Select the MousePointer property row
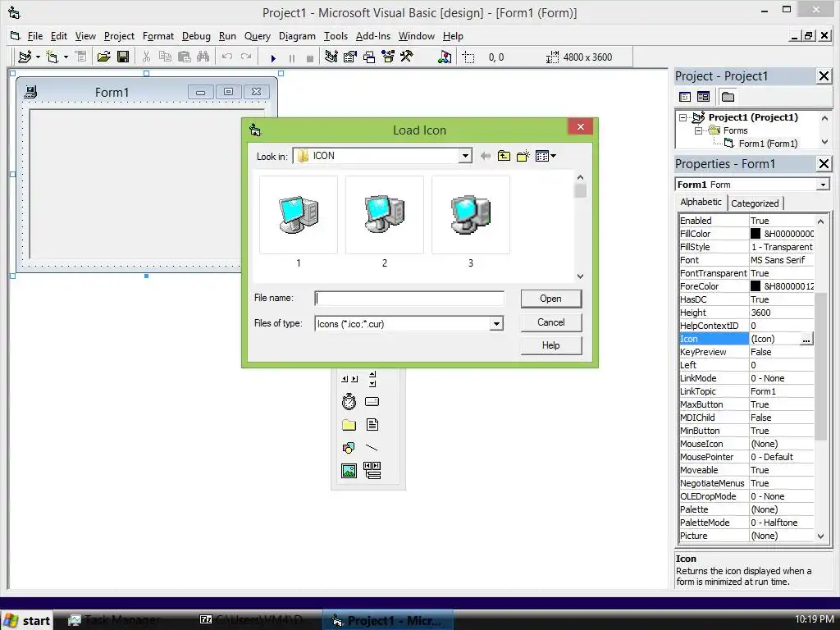 point(746,457)
